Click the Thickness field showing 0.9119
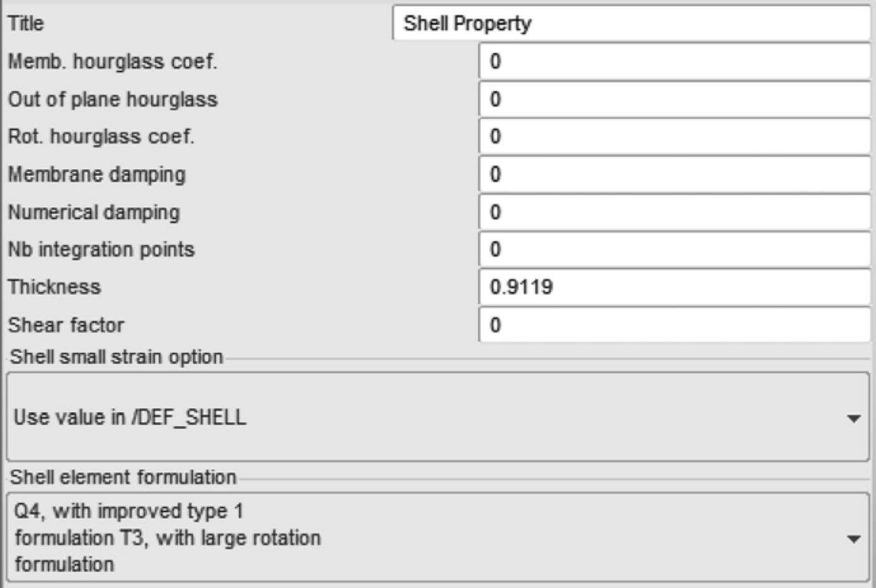Screen dimensions: 876x588 [673, 287]
